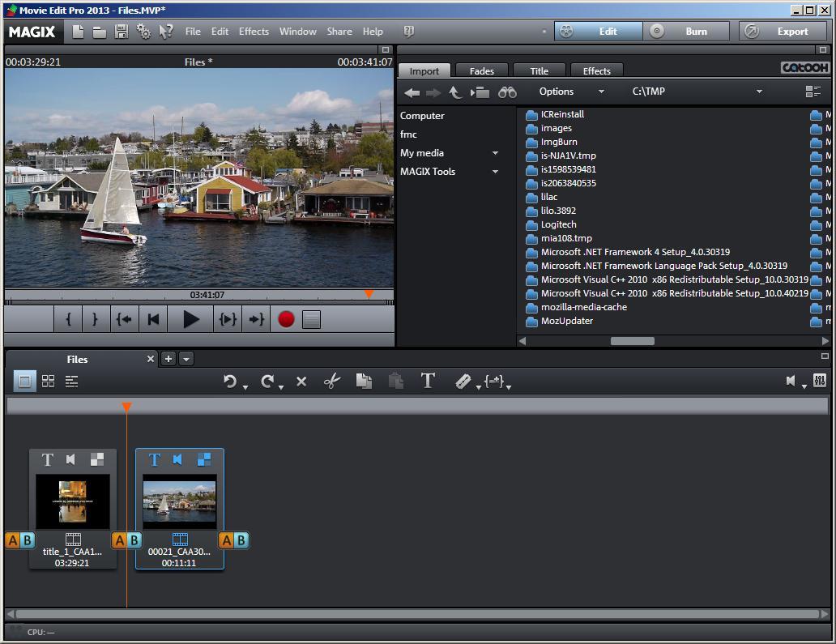This screenshot has height=644, width=836.
Task: Switch to the Effects tab in Media Pool
Action: point(596,71)
